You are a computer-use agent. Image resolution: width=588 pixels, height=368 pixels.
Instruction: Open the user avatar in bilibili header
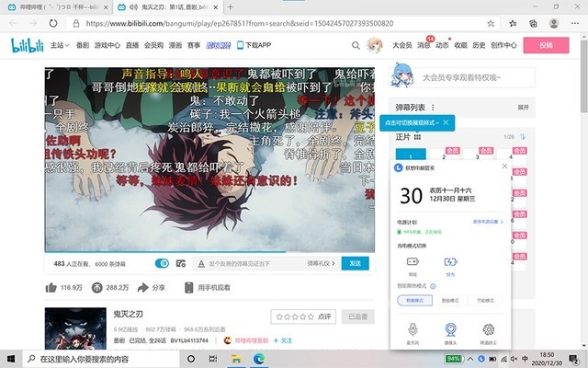[x=374, y=45]
